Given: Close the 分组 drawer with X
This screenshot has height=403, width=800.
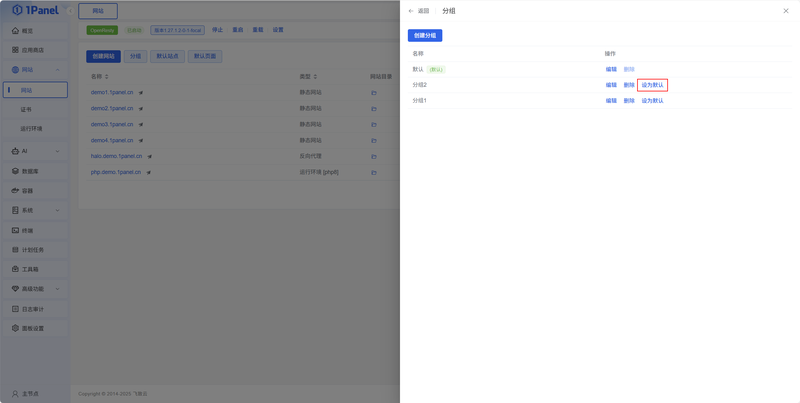Looking at the screenshot, I should [x=786, y=11].
